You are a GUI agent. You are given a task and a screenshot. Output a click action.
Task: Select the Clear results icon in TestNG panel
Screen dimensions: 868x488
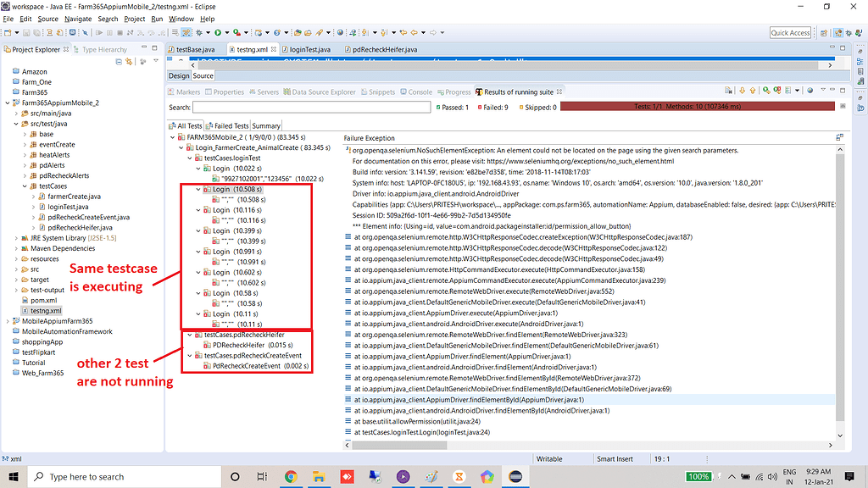[x=727, y=90]
